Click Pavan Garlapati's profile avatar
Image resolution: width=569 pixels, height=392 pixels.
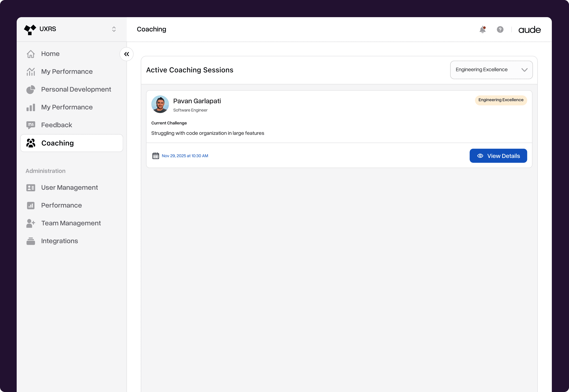160,104
